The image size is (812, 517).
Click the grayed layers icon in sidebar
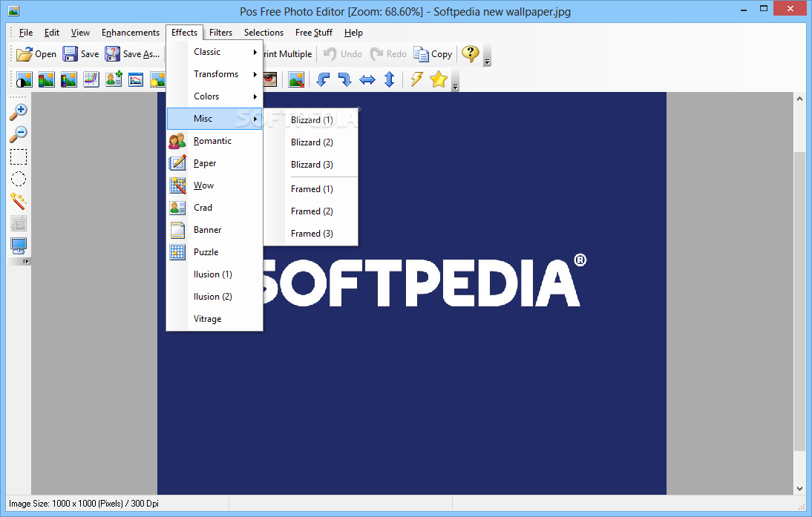click(19, 223)
